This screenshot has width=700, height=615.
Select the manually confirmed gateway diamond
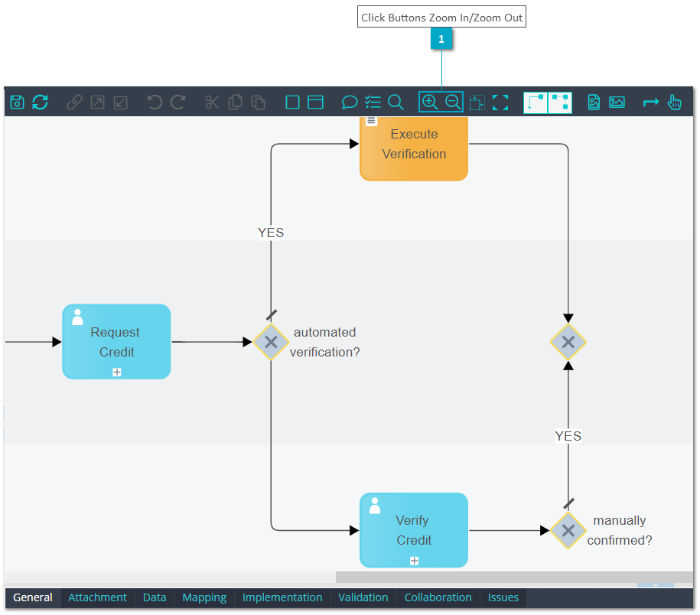coord(568,530)
